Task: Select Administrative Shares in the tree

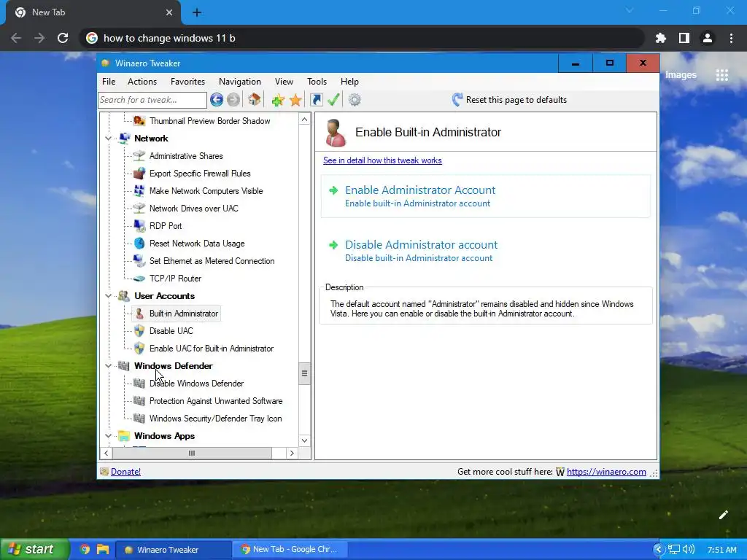Action: click(x=186, y=156)
